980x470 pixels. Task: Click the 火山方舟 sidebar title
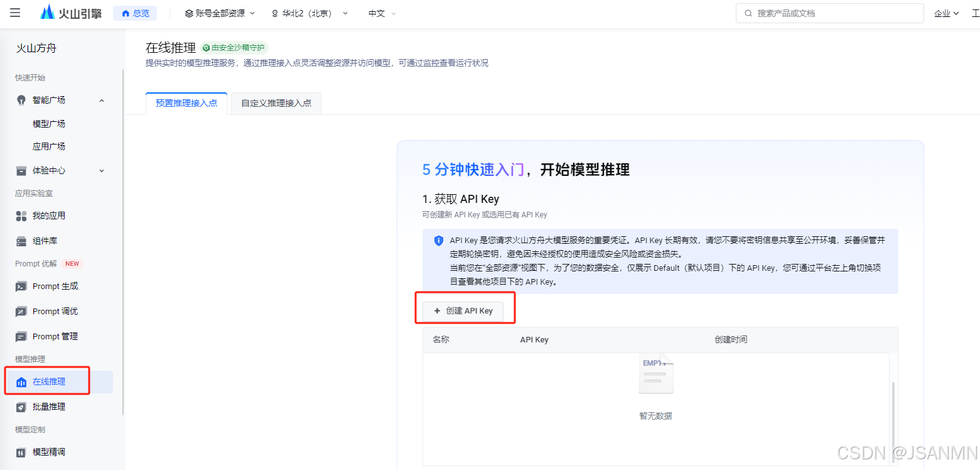36,48
